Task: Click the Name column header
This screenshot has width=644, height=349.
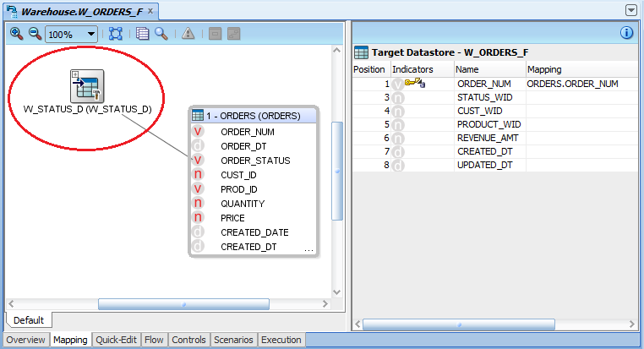Action: (490, 69)
